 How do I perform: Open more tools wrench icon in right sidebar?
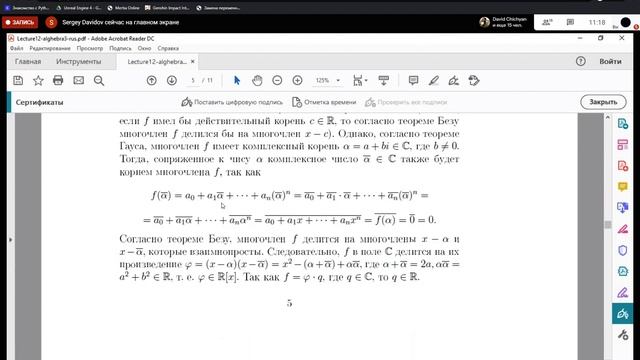pyautogui.click(x=622, y=335)
